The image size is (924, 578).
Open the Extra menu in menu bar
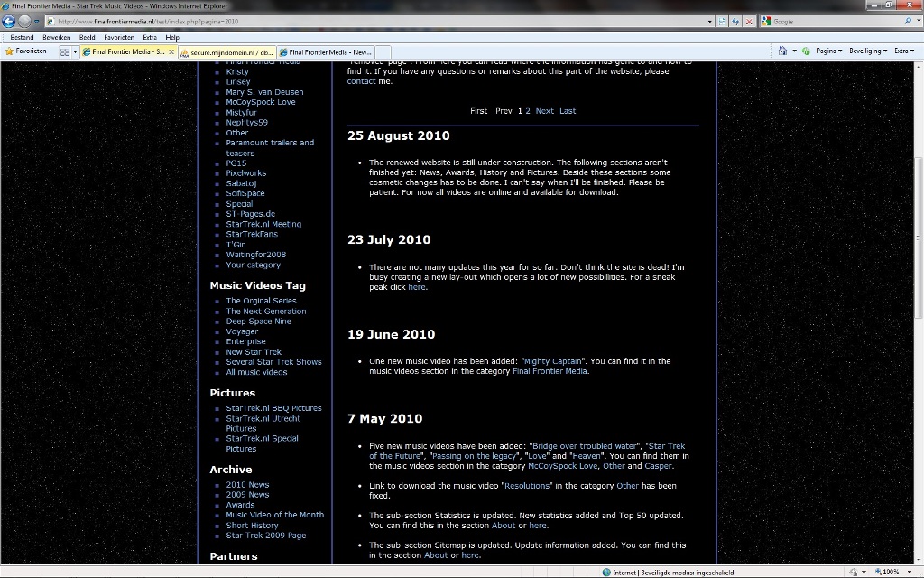tap(150, 37)
